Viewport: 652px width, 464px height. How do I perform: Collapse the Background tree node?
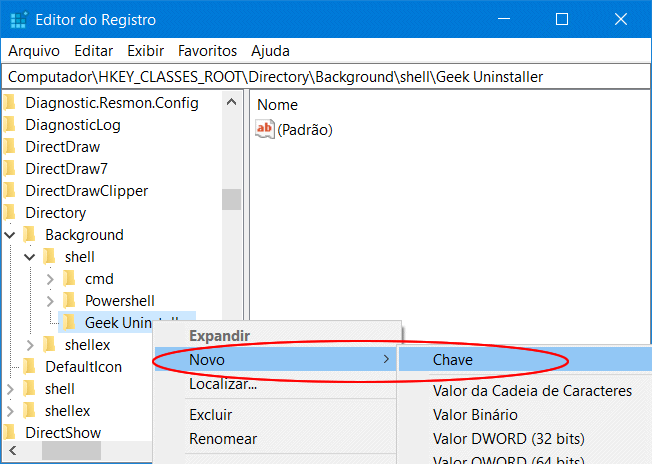pos(10,235)
